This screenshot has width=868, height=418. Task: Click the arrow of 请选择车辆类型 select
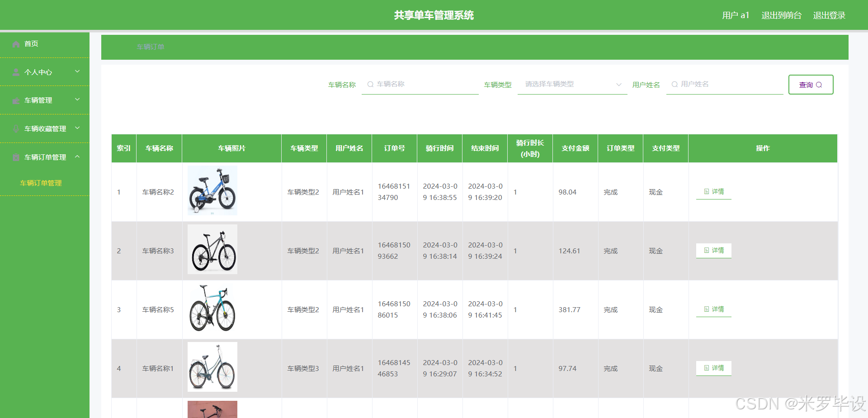(619, 85)
